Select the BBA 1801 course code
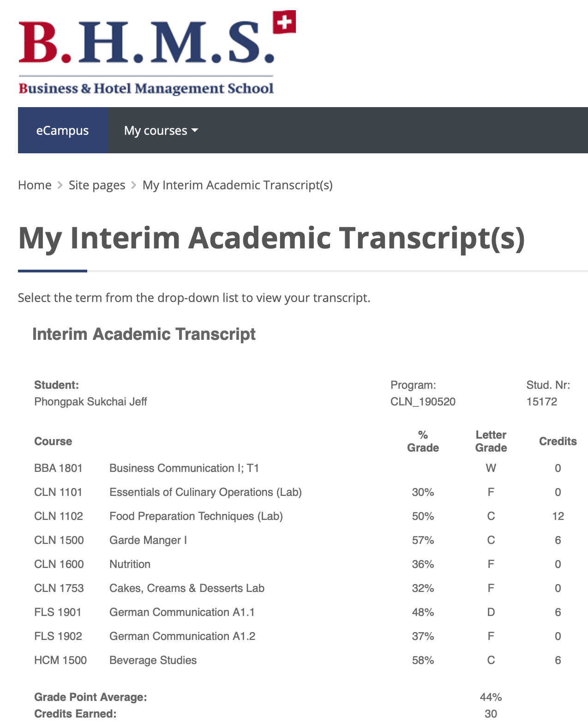The image size is (588, 724). [x=58, y=468]
